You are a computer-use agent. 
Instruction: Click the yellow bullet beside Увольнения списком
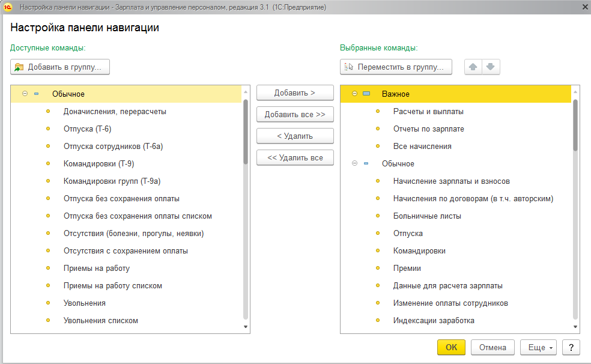click(x=48, y=321)
